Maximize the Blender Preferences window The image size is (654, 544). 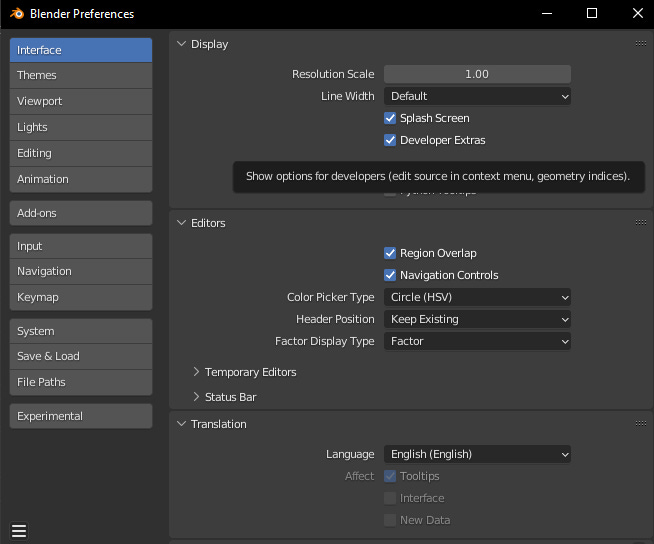(592, 14)
